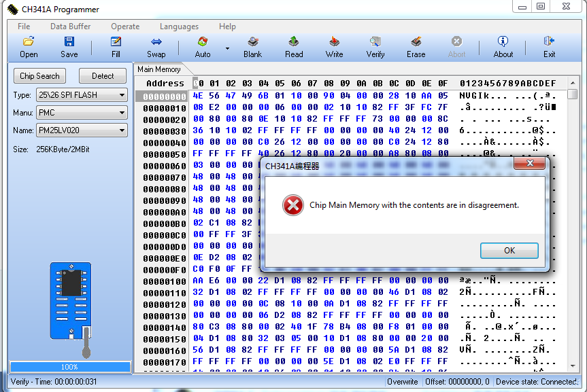Click hex byte 4E in first row
The image size is (587, 392).
tap(198, 96)
